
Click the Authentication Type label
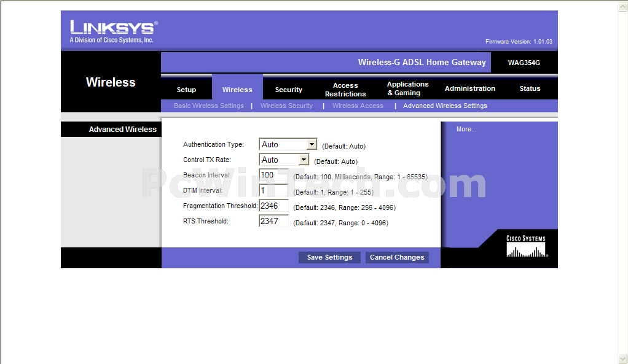[213, 144]
